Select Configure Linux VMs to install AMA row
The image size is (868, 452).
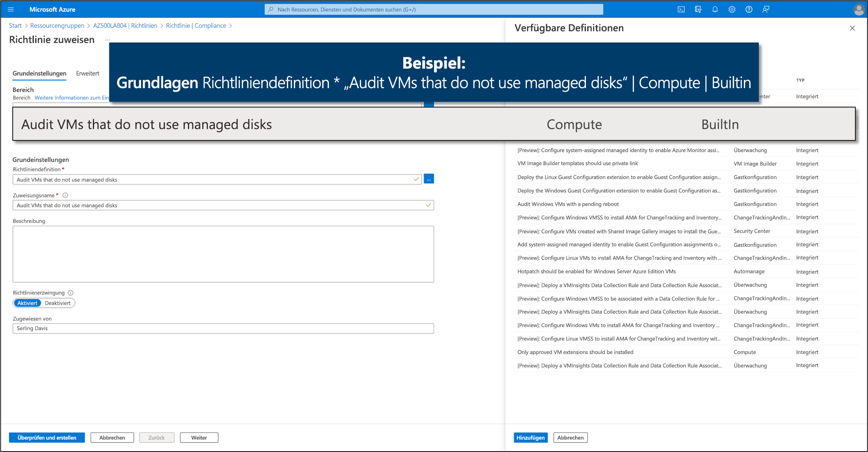(x=686, y=258)
